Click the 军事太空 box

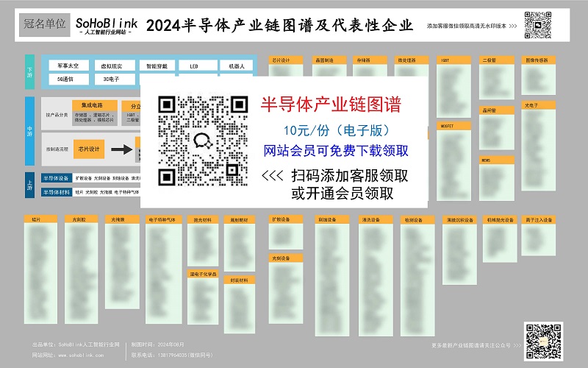tap(68, 66)
